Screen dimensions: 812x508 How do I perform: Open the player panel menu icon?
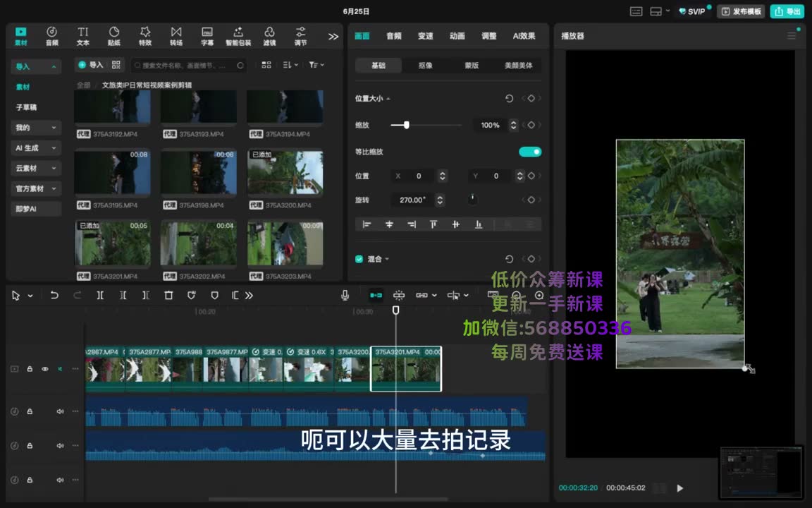[792, 36]
